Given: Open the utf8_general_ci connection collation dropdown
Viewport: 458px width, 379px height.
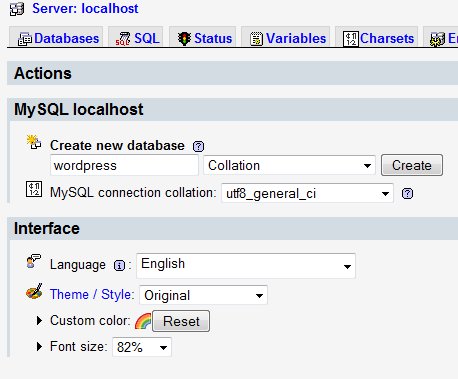Looking at the screenshot, I should (x=307, y=193).
